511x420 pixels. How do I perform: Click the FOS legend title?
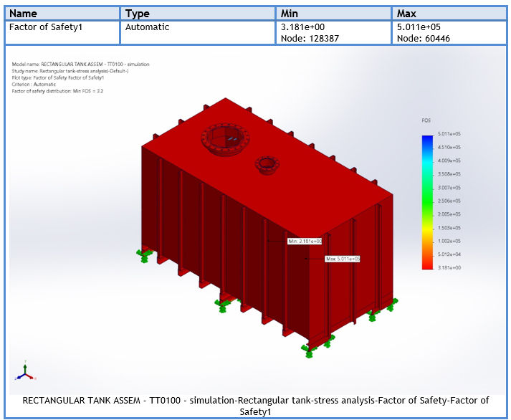click(426, 120)
